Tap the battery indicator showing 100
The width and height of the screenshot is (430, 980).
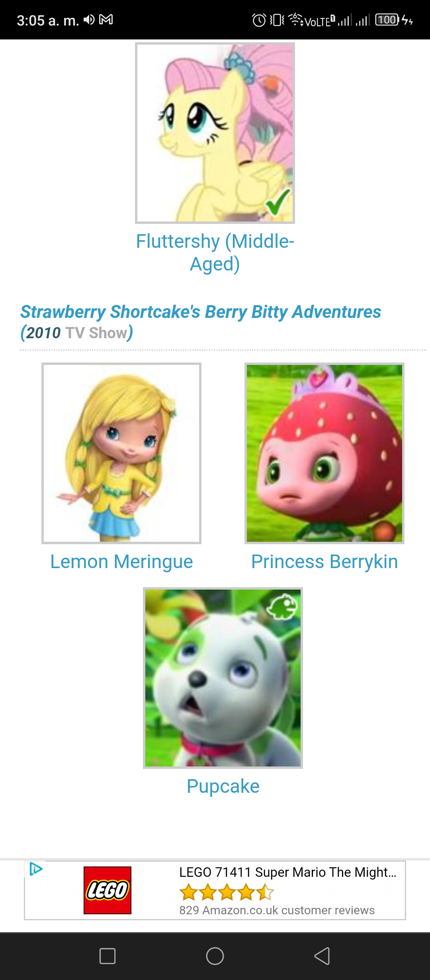(x=387, y=20)
